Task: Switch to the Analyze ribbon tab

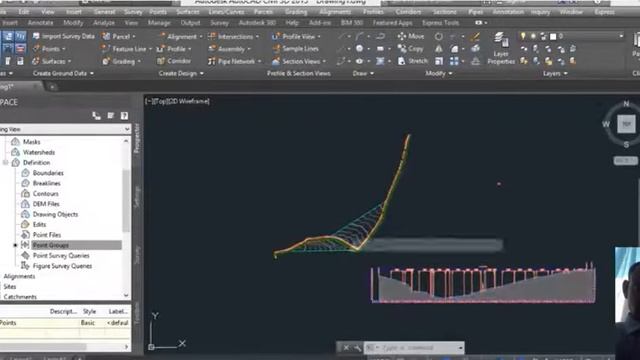Action: [x=104, y=23]
